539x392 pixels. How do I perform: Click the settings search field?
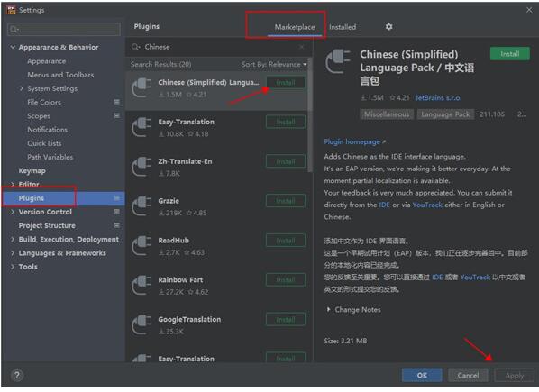pos(64,29)
